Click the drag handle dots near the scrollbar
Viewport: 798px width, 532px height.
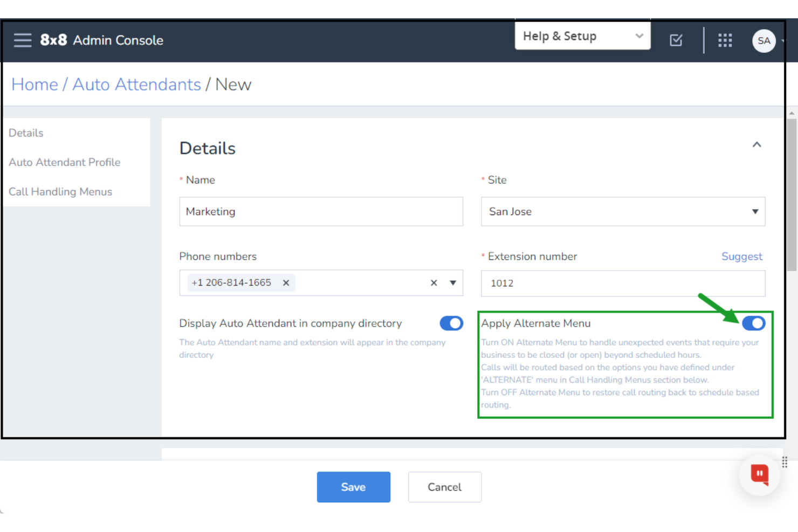(x=785, y=462)
